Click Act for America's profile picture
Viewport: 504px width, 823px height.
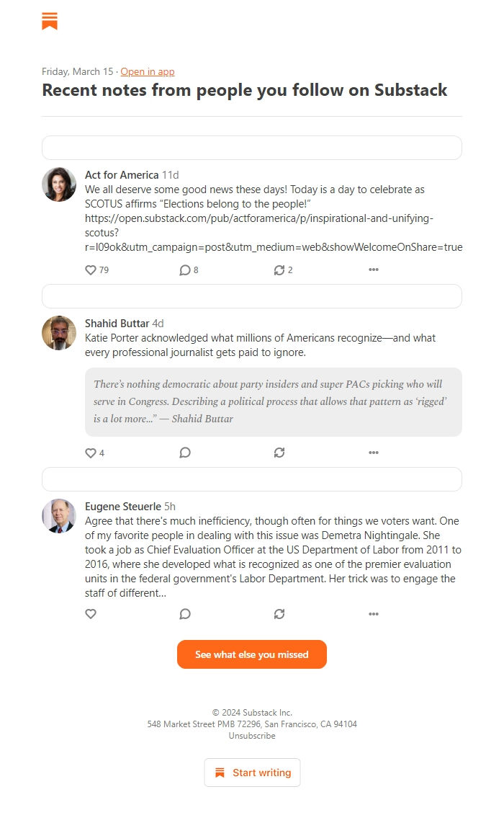(59, 184)
